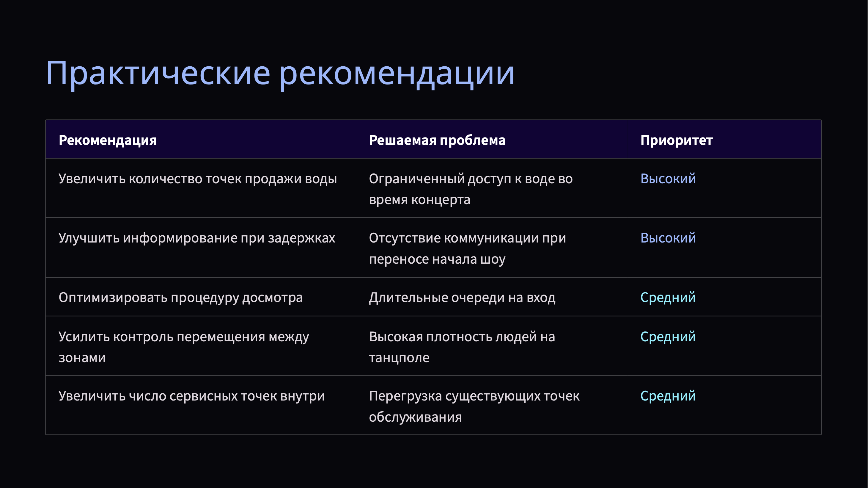Click 'Средний' in the досмотр row
The width and height of the screenshot is (868, 488).
[668, 297]
